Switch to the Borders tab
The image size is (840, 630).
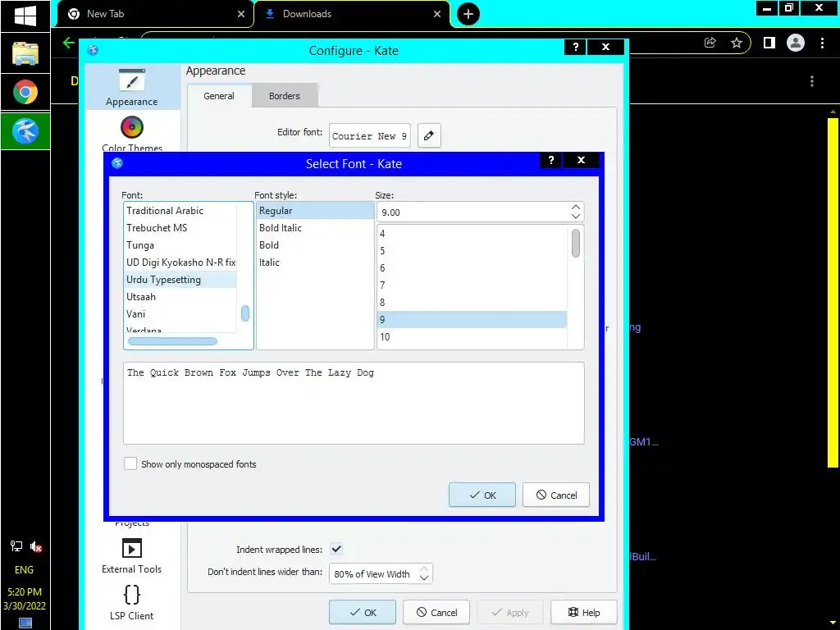pos(285,96)
